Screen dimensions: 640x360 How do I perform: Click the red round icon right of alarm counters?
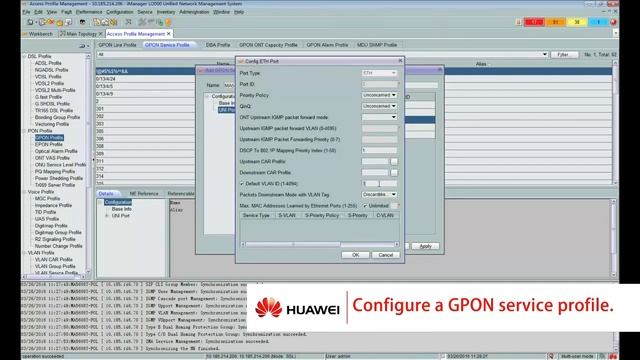pyautogui.click(x=613, y=22)
